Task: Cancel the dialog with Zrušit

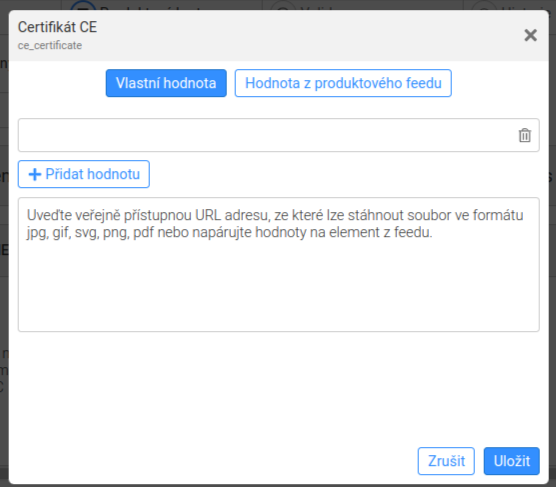Action: point(446,461)
